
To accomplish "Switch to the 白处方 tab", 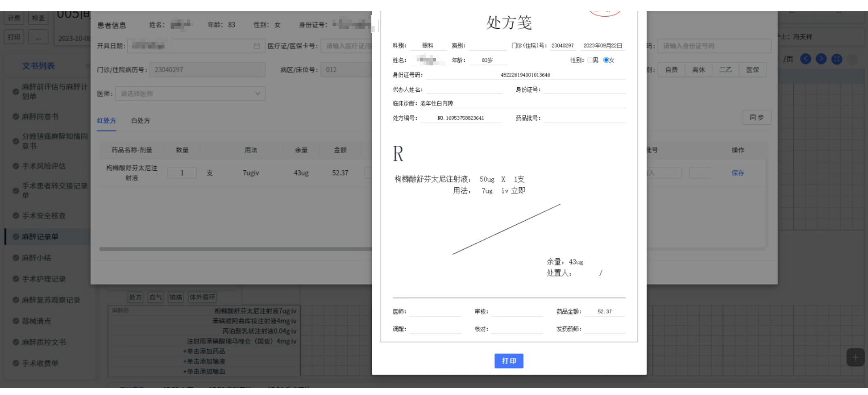I will 140,120.
